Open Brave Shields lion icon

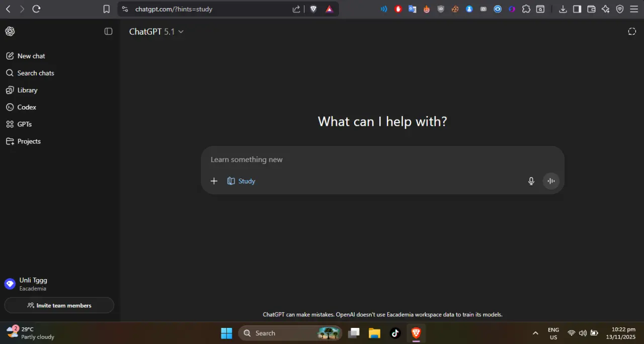[x=313, y=9]
